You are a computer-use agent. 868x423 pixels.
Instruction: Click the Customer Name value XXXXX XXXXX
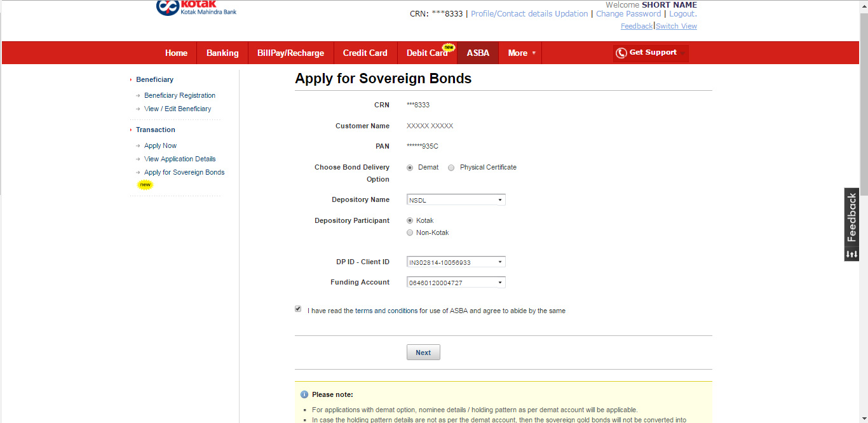(430, 126)
